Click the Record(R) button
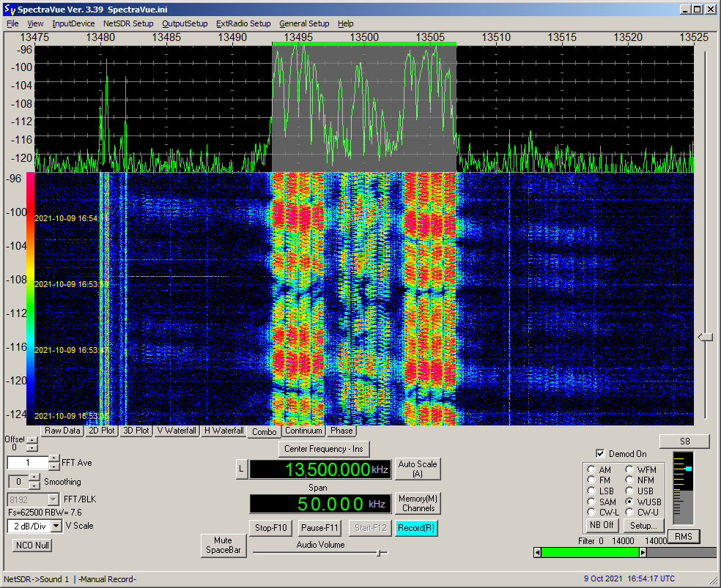Screen dimensions: 721x588 point(416,528)
